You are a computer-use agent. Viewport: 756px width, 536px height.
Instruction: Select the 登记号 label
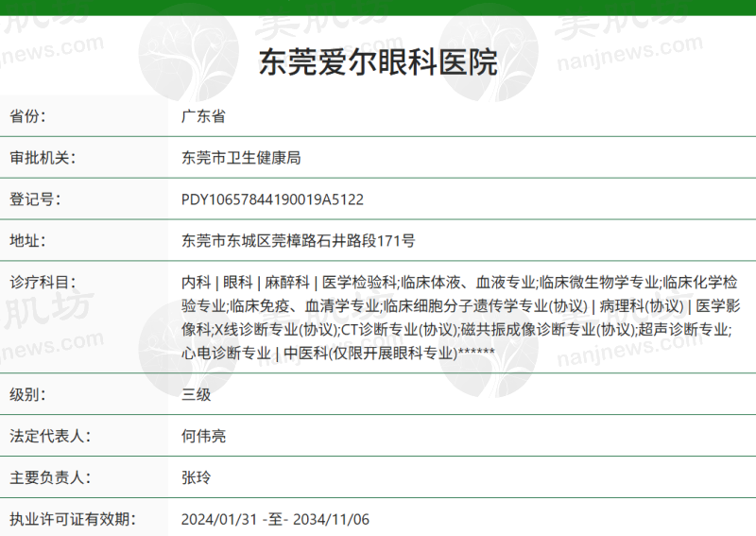35,199
